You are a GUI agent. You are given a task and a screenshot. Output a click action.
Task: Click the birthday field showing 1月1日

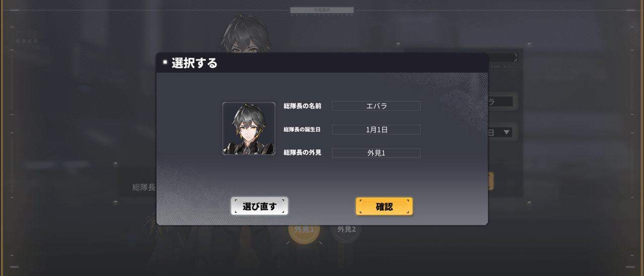tap(376, 129)
